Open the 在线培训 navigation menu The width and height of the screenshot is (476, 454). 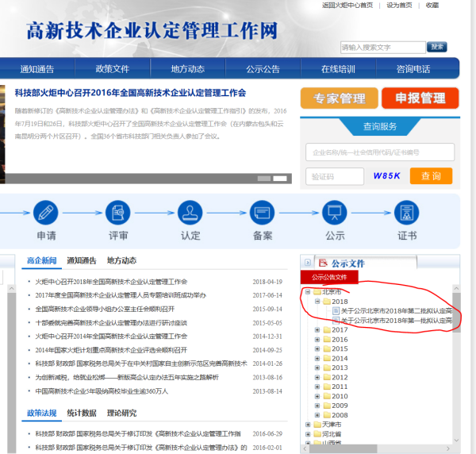pos(338,69)
